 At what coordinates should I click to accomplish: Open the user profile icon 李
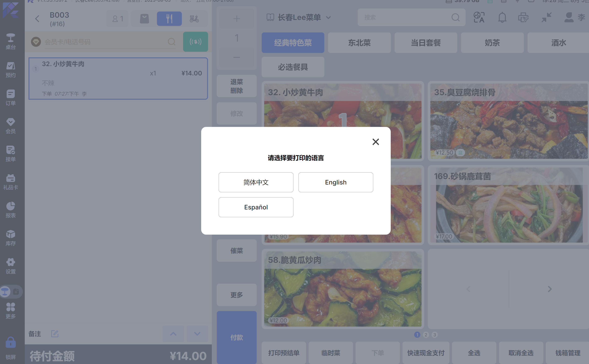(574, 17)
